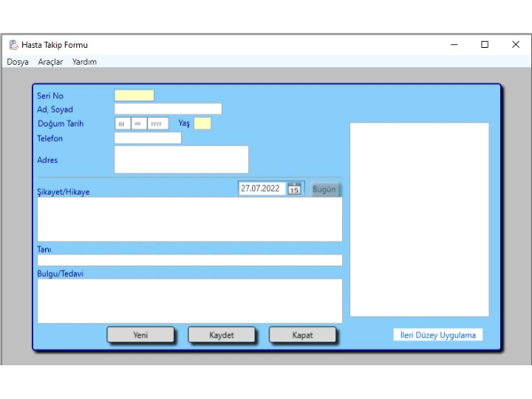Save the record with Kaydet
This screenshot has width=532, height=399.
click(x=222, y=335)
